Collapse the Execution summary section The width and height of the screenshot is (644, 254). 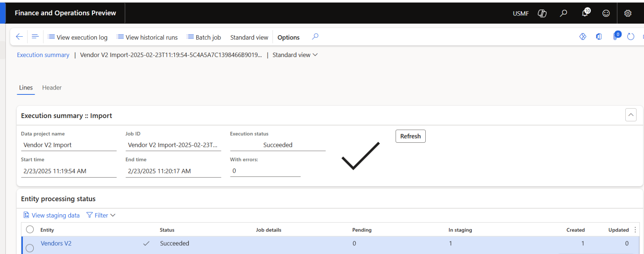pyautogui.click(x=631, y=115)
